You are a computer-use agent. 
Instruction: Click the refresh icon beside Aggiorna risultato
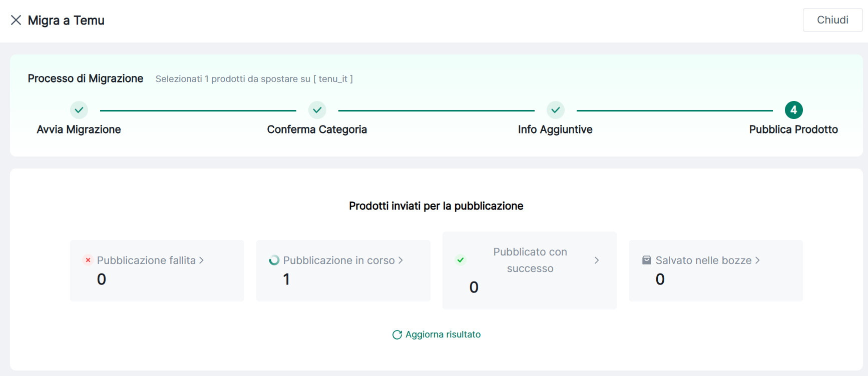(397, 334)
